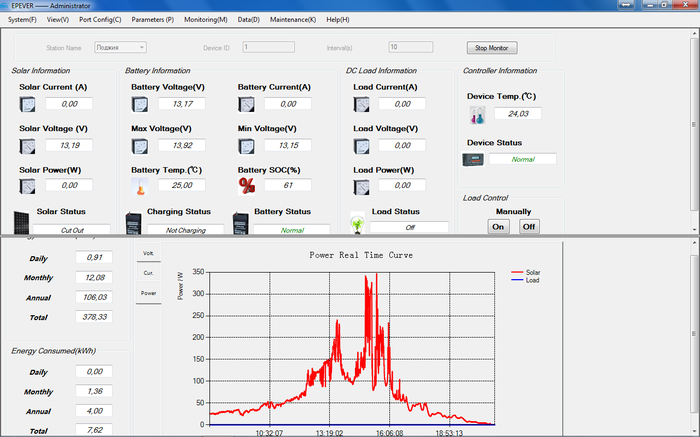This screenshot has height=437, width=700.
Task: Click the solar panel status icon
Action: (x=21, y=221)
